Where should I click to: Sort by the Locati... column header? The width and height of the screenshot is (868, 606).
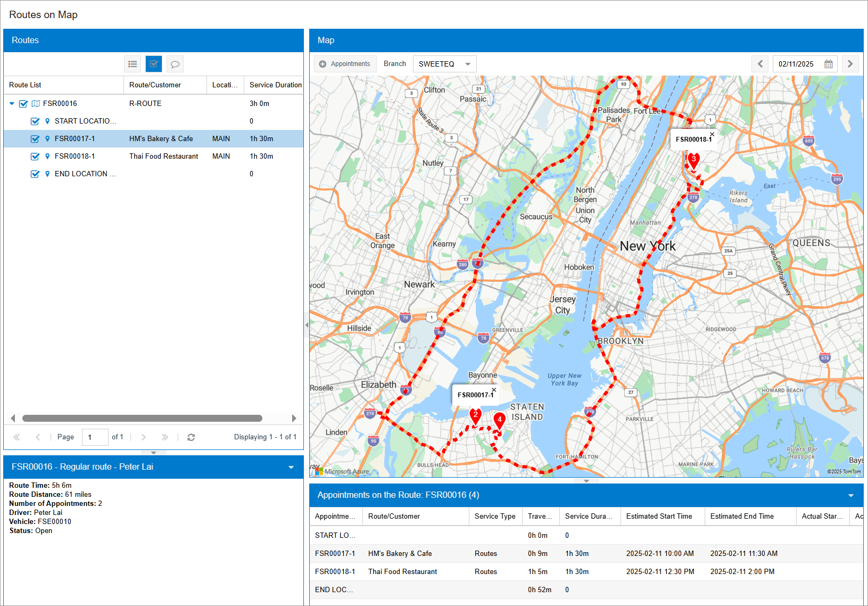pos(225,85)
